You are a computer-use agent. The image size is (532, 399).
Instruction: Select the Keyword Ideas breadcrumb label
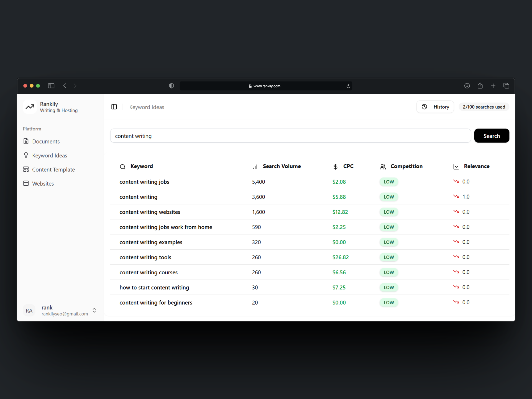click(147, 107)
